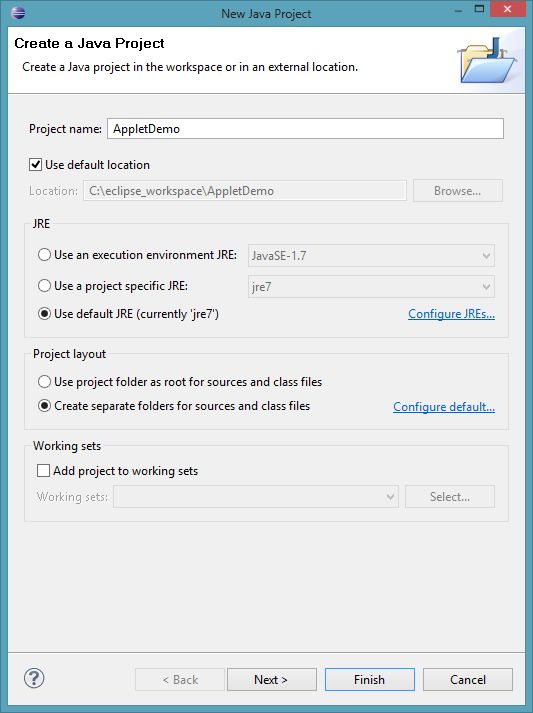Open the help question mark icon
533x713 pixels.
tap(34, 678)
